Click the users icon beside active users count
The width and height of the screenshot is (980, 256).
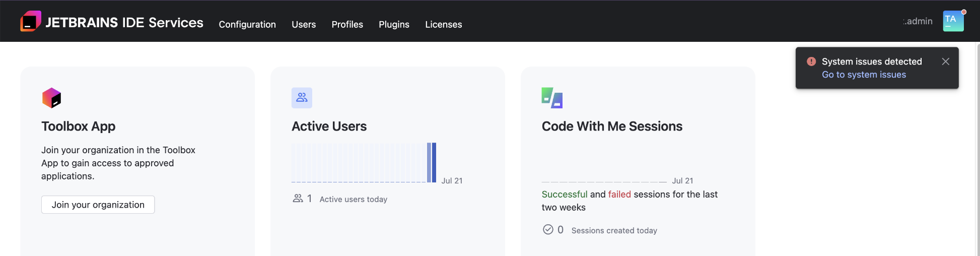tap(298, 199)
